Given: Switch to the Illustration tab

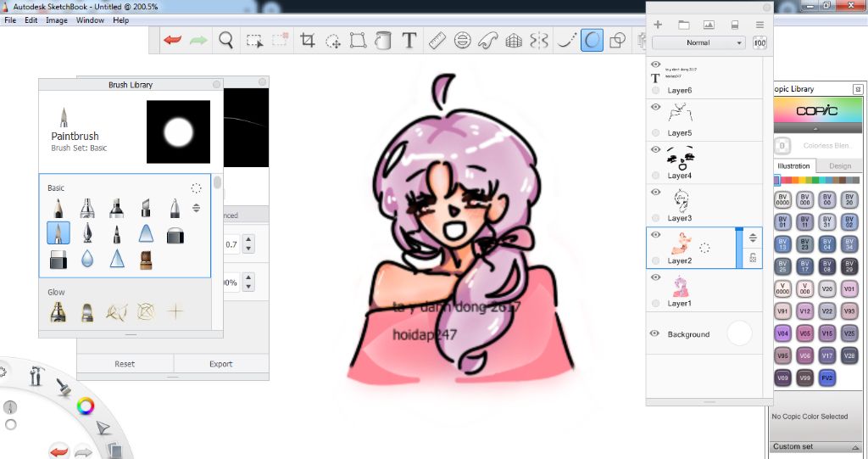Looking at the screenshot, I should (x=793, y=165).
